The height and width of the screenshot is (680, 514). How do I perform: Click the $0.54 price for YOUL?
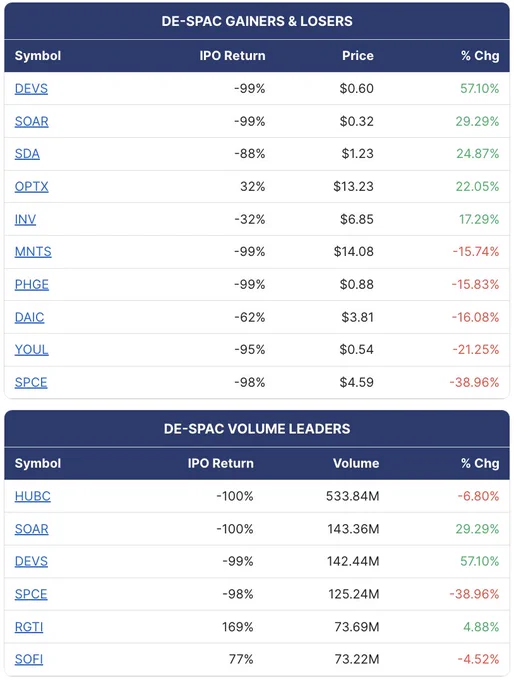tap(356, 350)
